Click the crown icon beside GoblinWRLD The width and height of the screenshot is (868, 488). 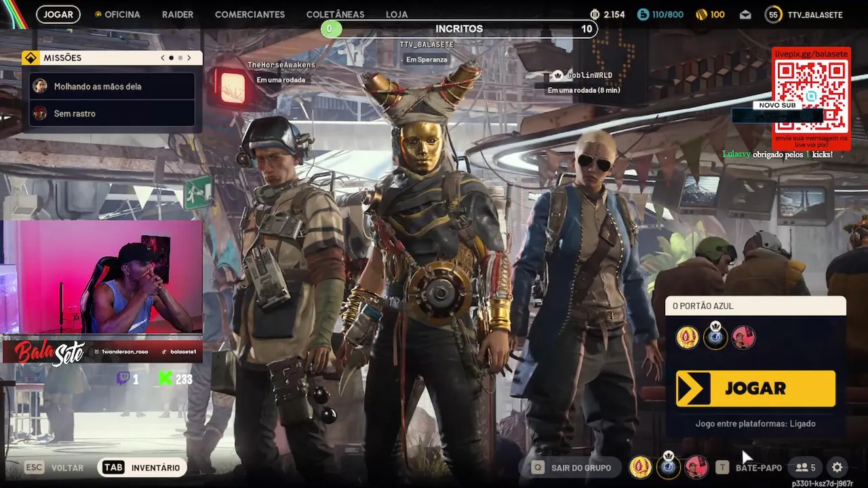558,75
